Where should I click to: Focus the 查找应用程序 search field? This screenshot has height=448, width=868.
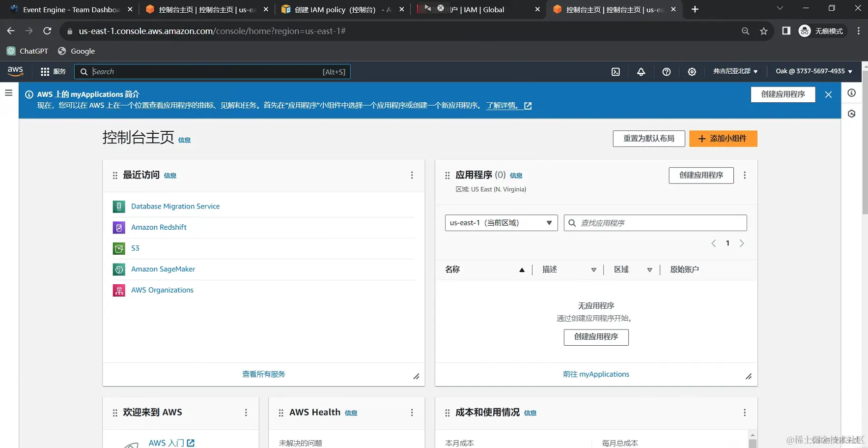pos(655,223)
